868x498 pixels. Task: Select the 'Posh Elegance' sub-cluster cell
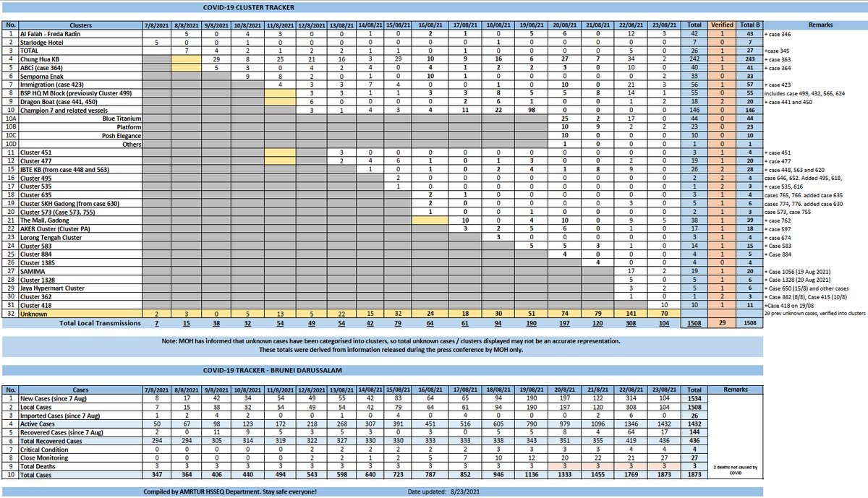tap(80, 137)
